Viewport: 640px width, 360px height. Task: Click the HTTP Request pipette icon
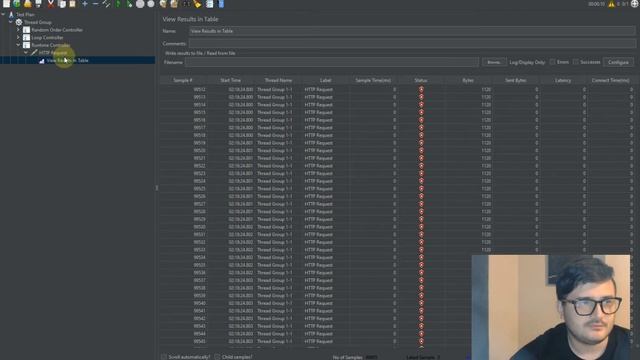tap(34, 53)
